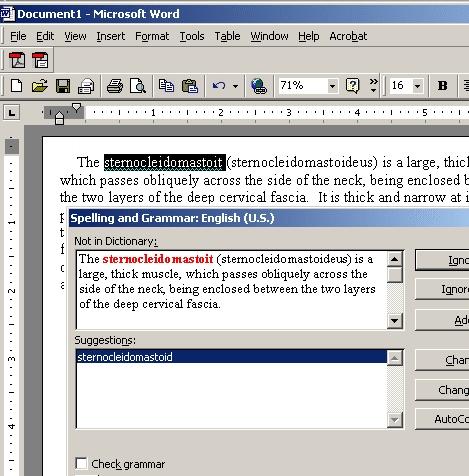This screenshot has width=469, height=476.
Task: Click the first line indent marker on ruler
Action: [x=76, y=107]
